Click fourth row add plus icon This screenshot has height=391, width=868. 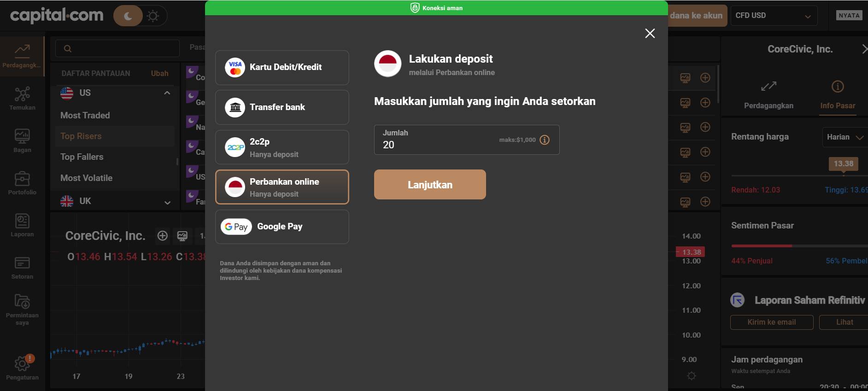pyautogui.click(x=705, y=152)
